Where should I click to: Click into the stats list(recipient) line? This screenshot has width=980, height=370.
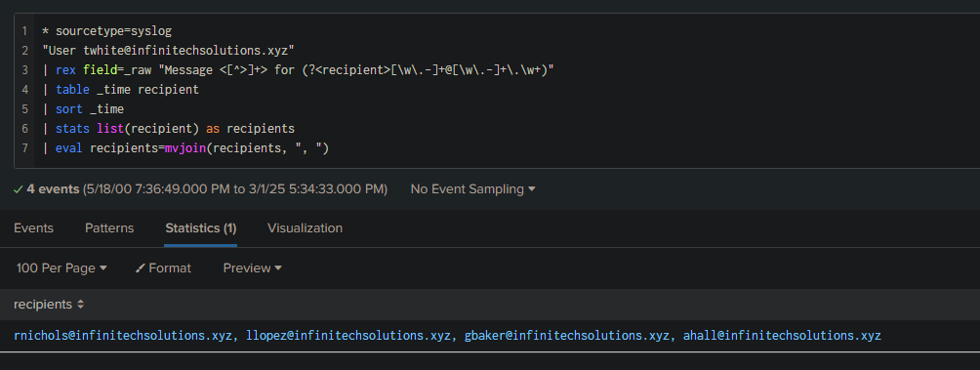coord(168,129)
